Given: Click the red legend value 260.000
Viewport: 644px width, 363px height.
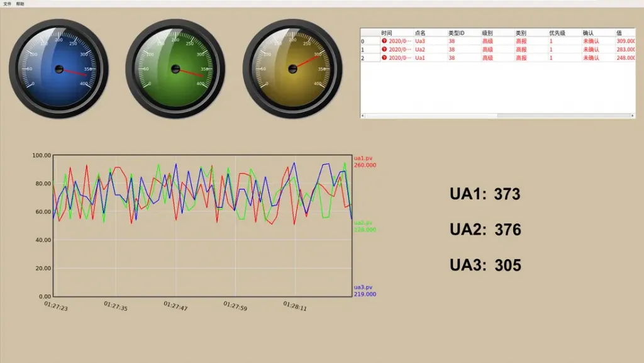Looking at the screenshot, I should 365,165.
